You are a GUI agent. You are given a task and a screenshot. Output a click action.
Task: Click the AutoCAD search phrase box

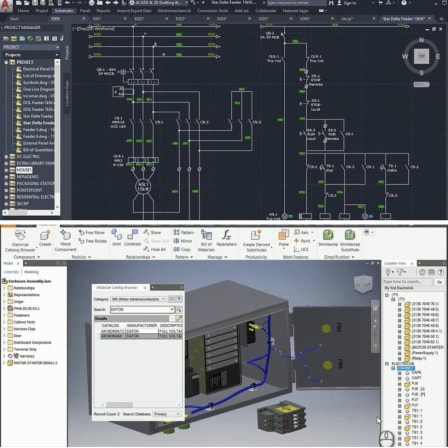coord(296,3)
